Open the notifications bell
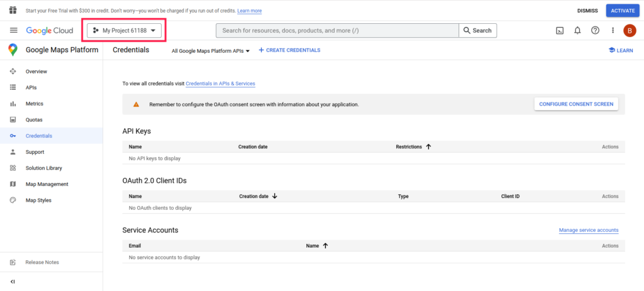 point(577,30)
